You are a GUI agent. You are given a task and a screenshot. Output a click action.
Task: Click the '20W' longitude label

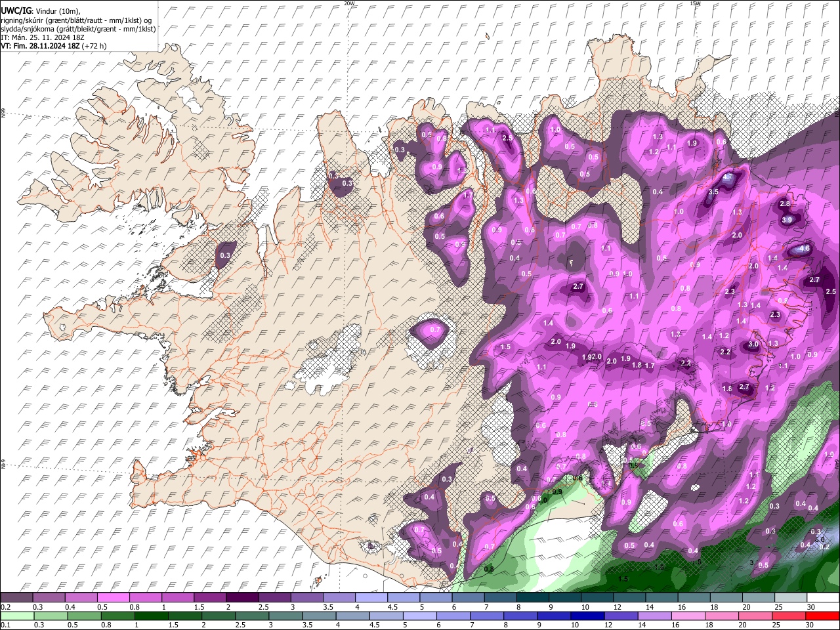pyautogui.click(x=349, y=3)
